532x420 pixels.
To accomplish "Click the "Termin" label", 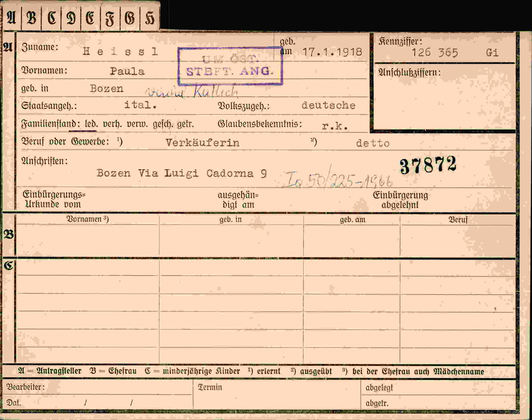I will click(x=210, y=387).
